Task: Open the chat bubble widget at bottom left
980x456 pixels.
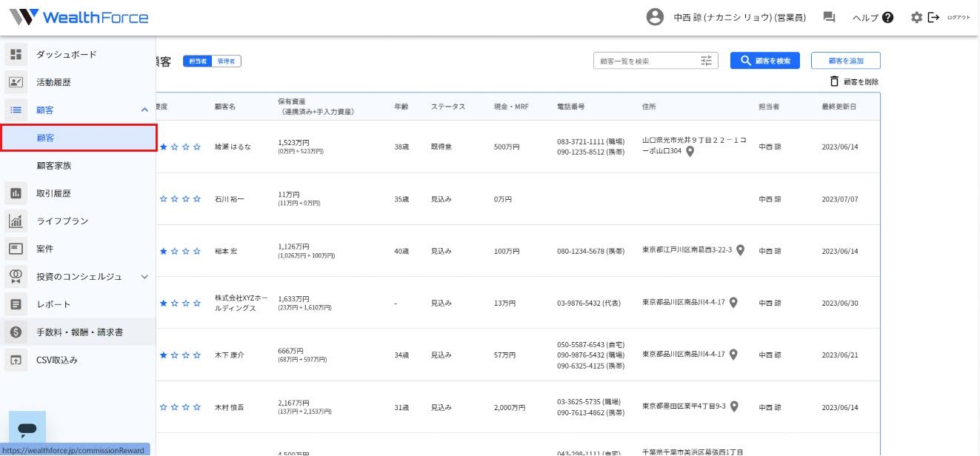Action: pyautogui.click(x=27, y=429)
